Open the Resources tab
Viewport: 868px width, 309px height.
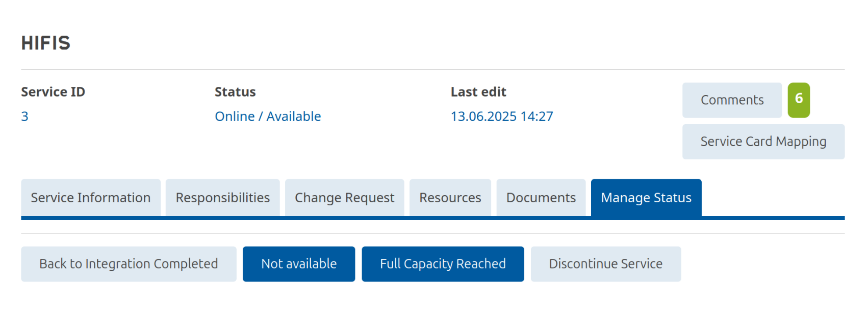point(450,198)
